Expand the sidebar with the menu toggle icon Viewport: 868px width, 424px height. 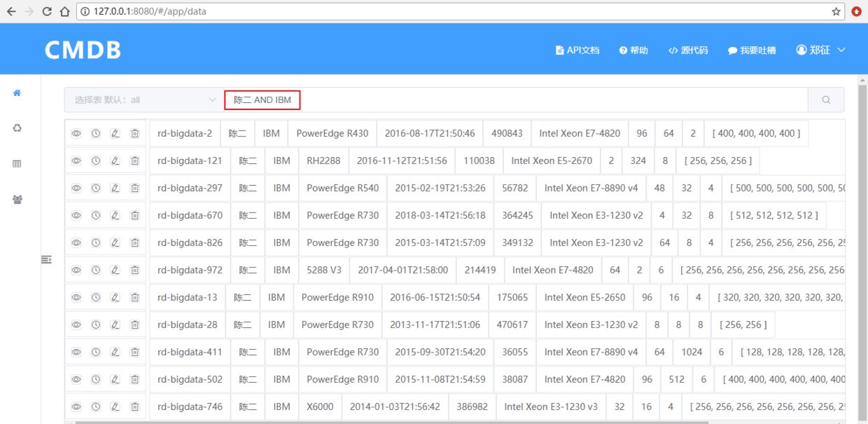click(46, 259)
